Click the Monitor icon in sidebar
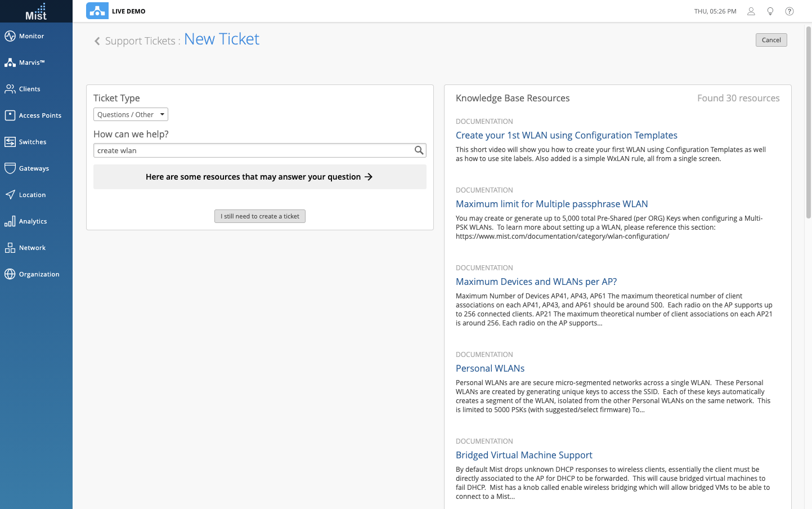 tap(10, 36)
